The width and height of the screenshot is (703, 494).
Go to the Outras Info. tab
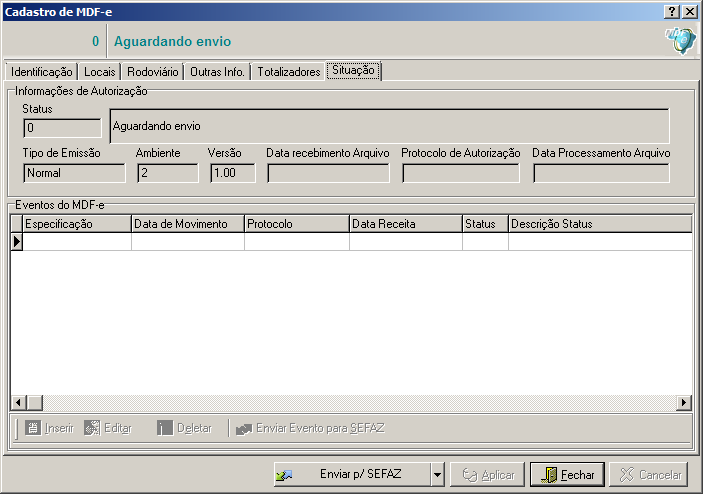click(217, 72)
